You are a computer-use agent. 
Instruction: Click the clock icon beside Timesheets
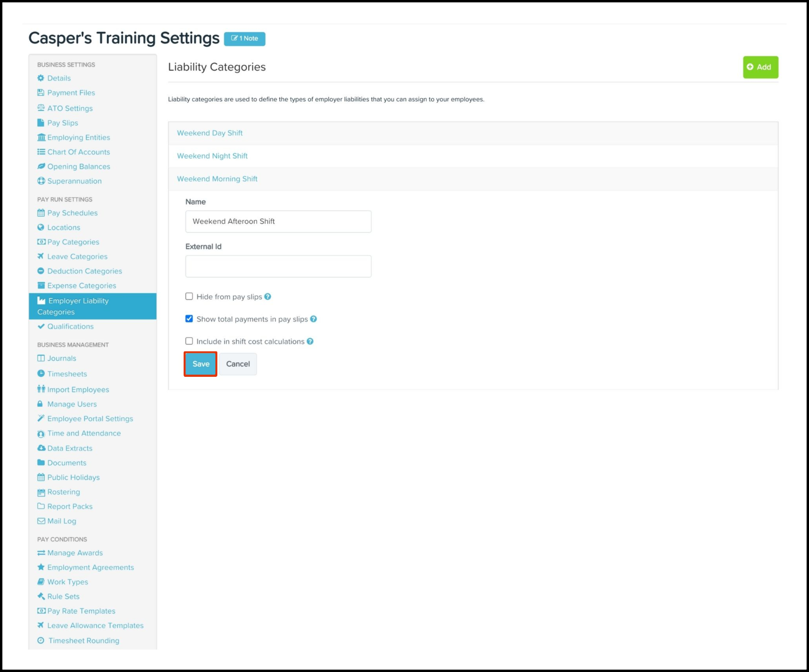click(41, 374)
